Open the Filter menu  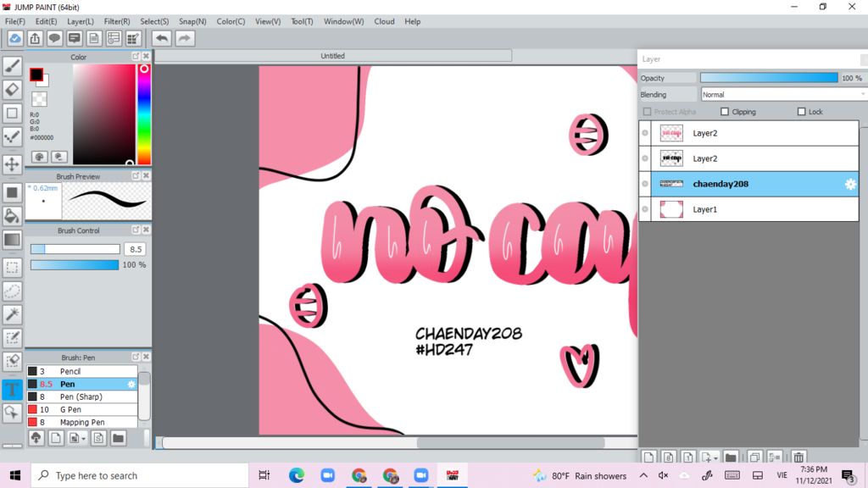pyautogui.click(x=117, y=21)
